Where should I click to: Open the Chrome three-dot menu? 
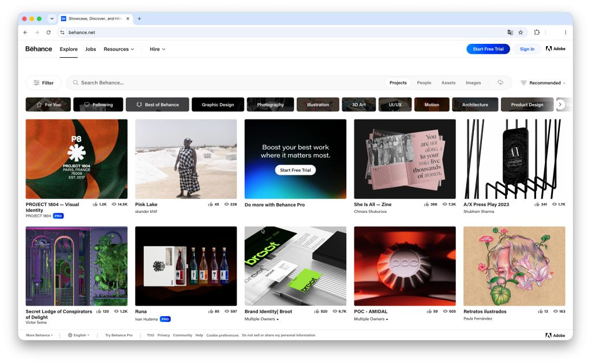[566, 32]
